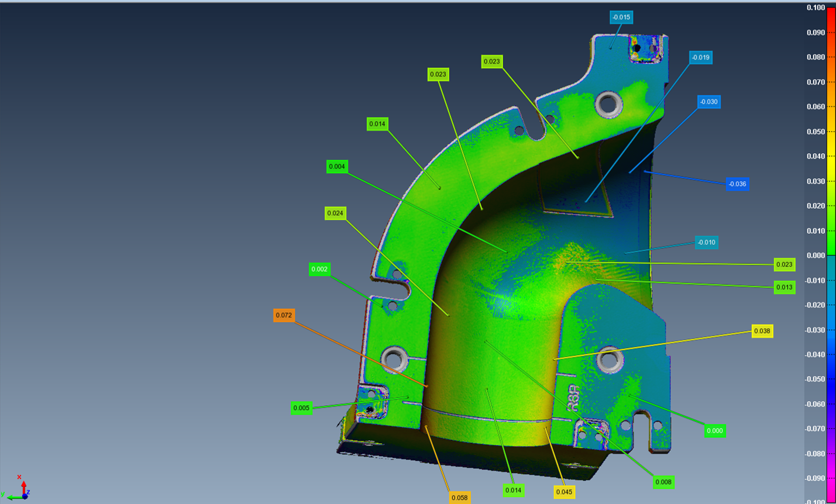
Task: Click the deviation color scale bar
Action: [x=831, y=256]
